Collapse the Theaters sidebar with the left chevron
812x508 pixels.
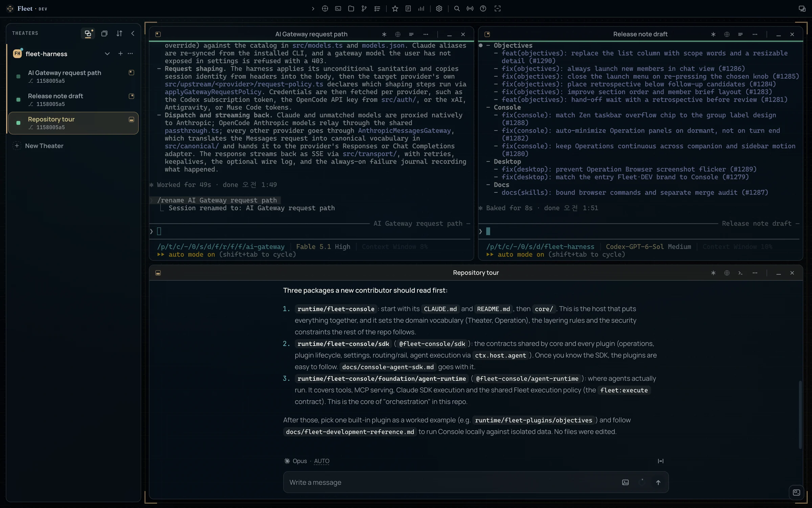[x=133, y=34]
